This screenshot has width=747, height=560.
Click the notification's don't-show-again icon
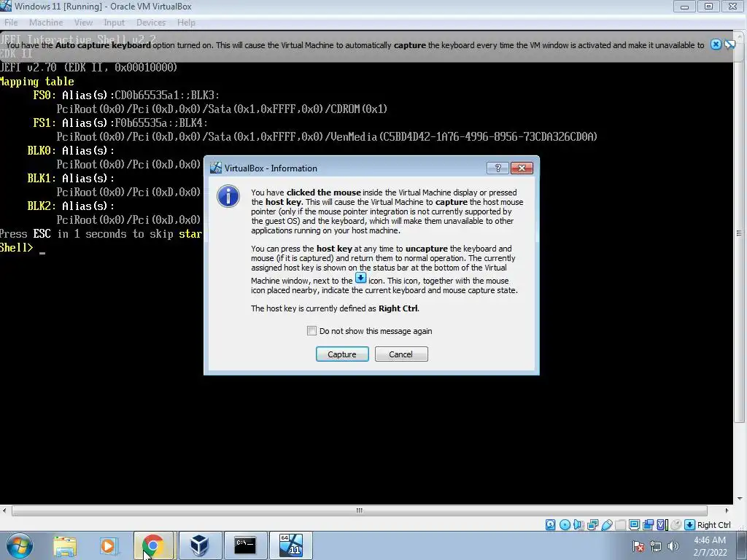729,44
